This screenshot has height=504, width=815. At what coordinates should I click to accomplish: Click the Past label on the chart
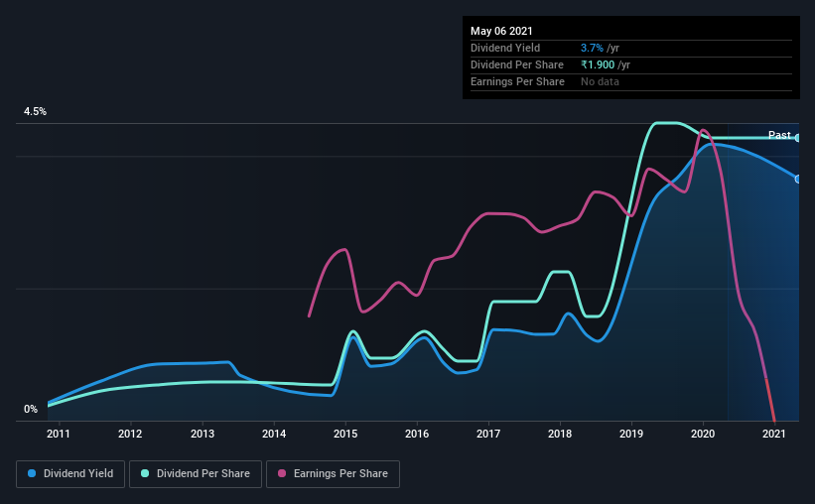pyautogui.click(x=779, y=135)
